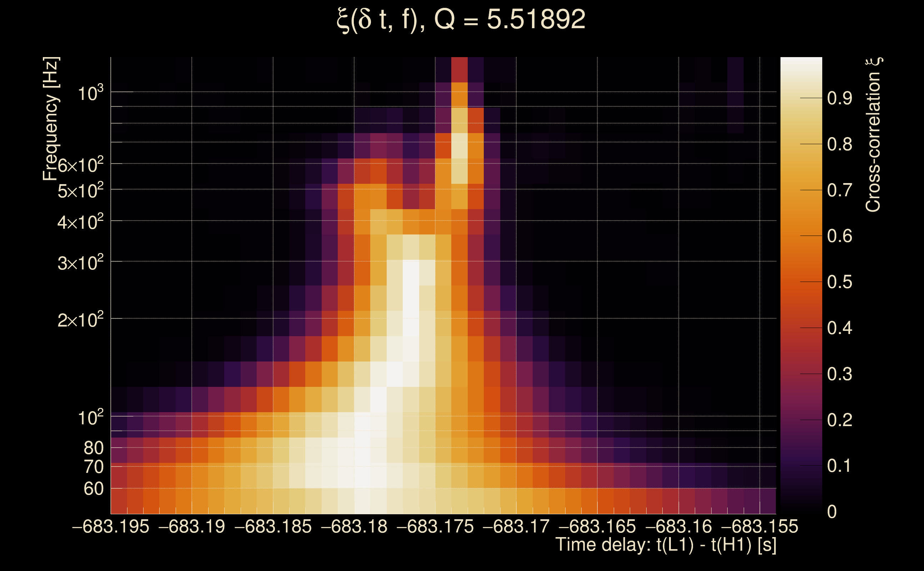
Task: Click the 0.9 tick on the colorbar
Action: (839, 98)
